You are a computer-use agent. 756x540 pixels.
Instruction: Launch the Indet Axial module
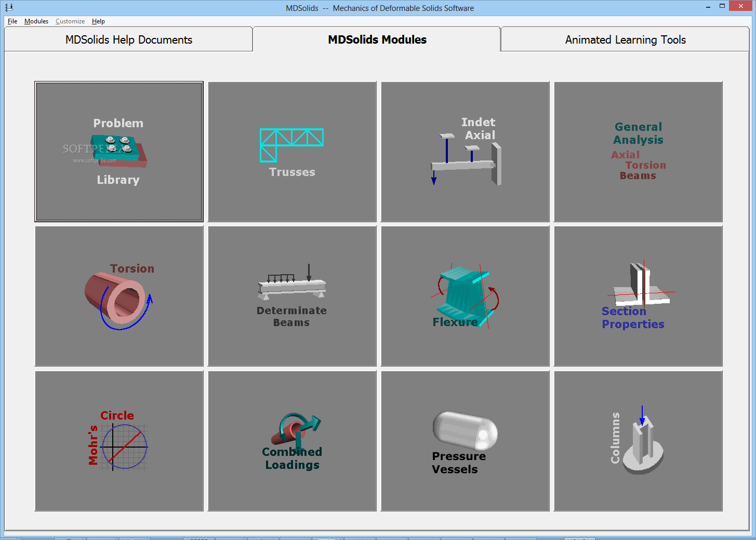tap(465, 152)
